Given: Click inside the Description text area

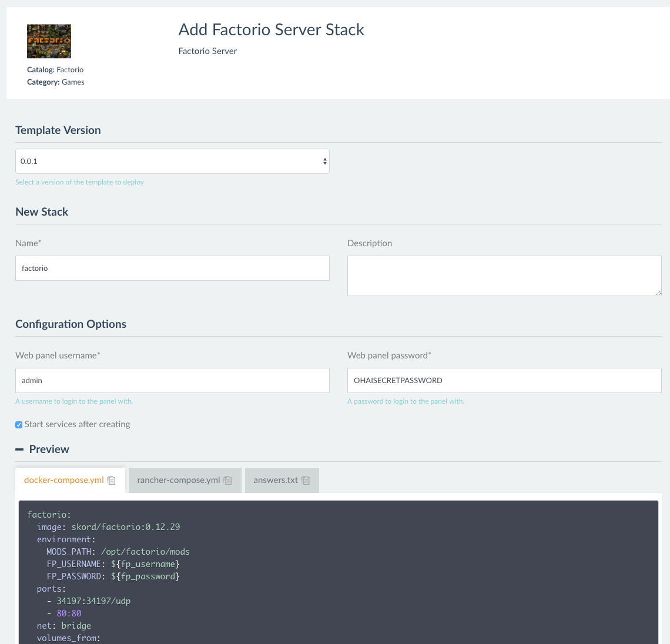Looking at the screenshot, I should click(x=504, y=275).
